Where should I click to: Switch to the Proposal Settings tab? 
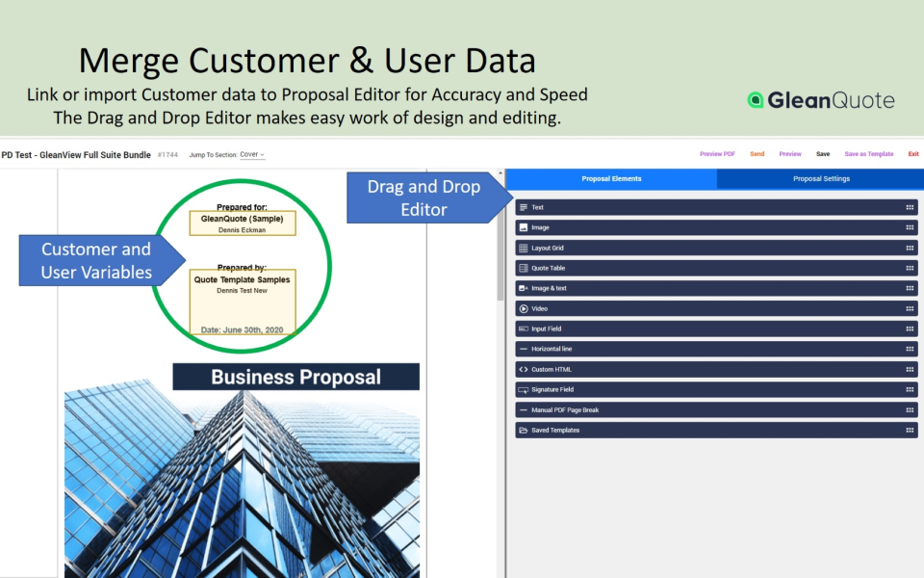pos(819,178)
